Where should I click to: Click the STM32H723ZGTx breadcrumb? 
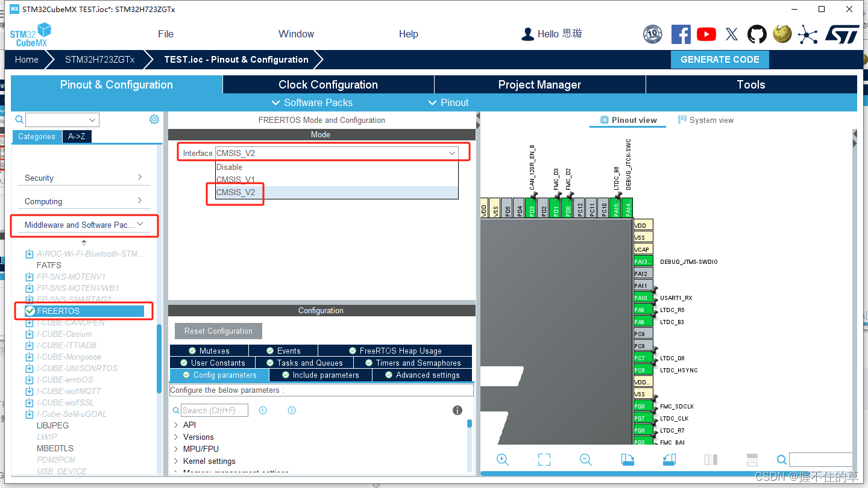tap(100, 60)
